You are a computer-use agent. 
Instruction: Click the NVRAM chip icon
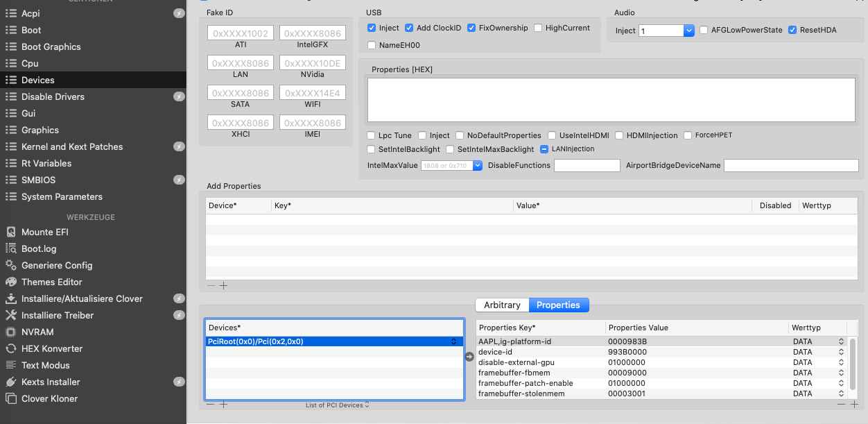pyautogui.click(x=10, y=332)
